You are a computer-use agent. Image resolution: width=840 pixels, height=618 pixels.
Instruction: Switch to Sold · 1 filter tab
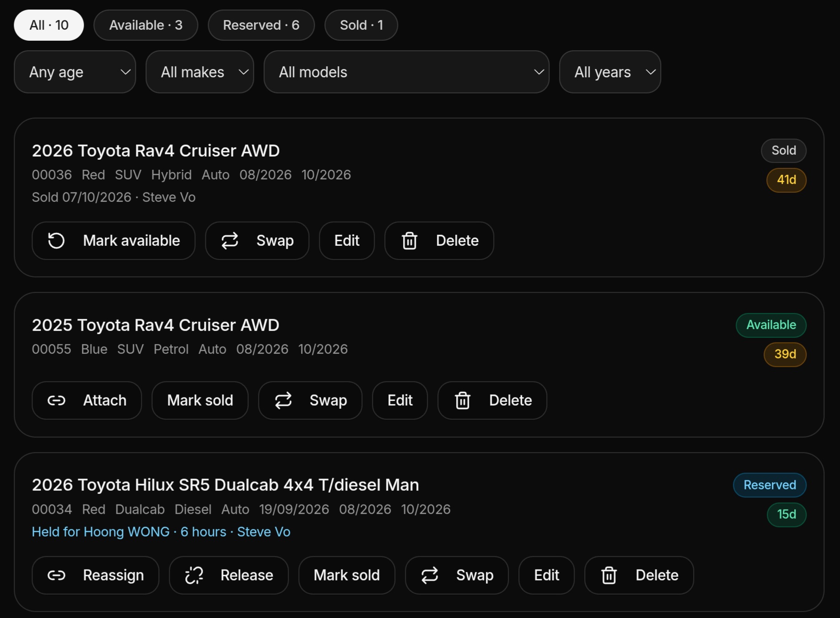click(x=361, y=25)
